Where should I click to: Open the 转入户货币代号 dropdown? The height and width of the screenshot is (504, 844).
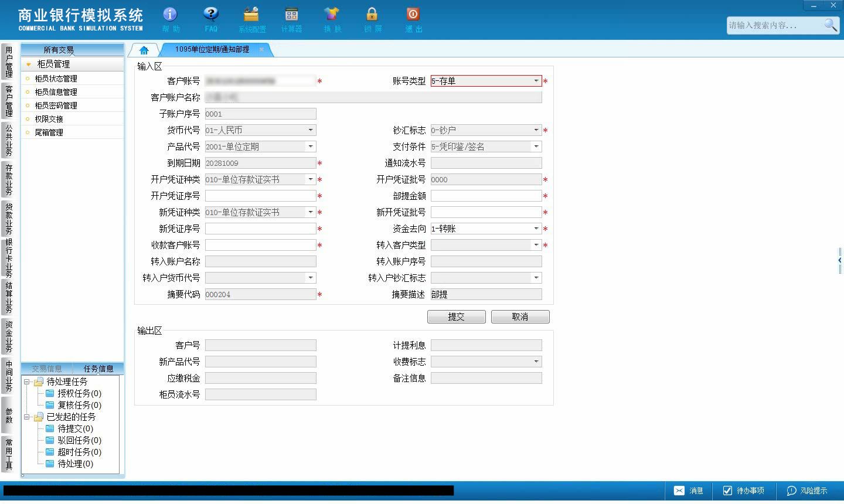[311, 278]
